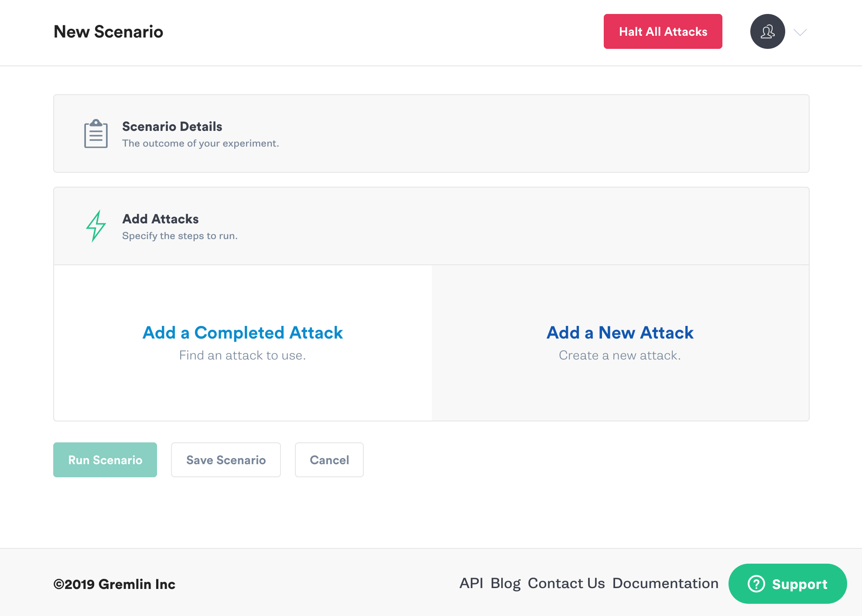Click 'Specify the steps to run.' text

tap(180, 236)
